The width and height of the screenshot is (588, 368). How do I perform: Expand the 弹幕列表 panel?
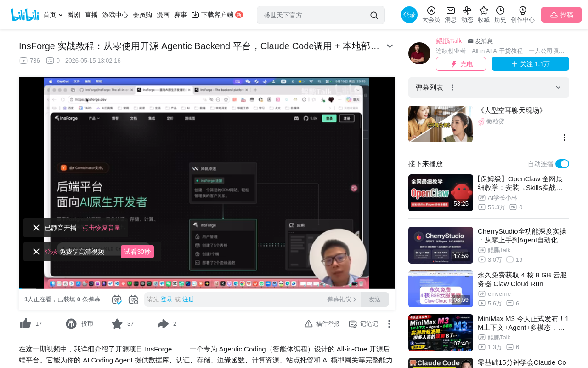coord(558,87)
